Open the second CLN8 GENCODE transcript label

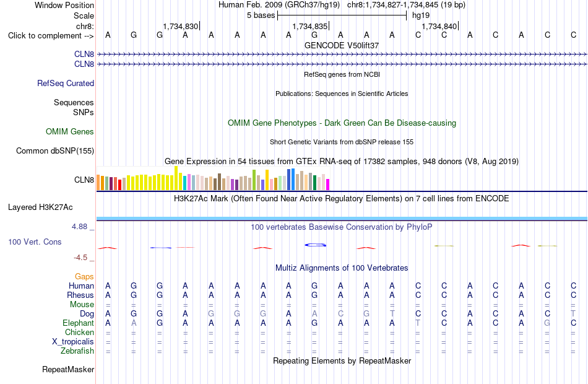tap(84, 64)
